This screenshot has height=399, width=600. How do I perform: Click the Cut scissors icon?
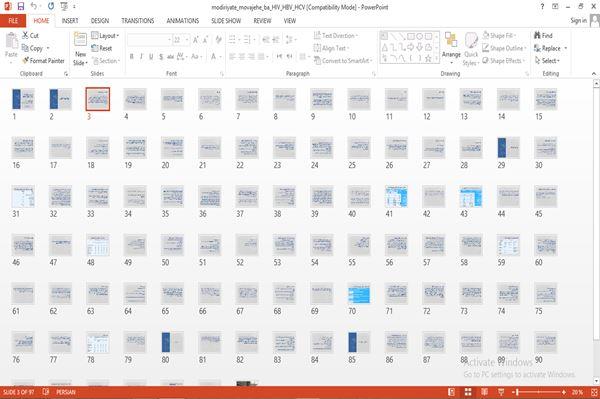25,35
